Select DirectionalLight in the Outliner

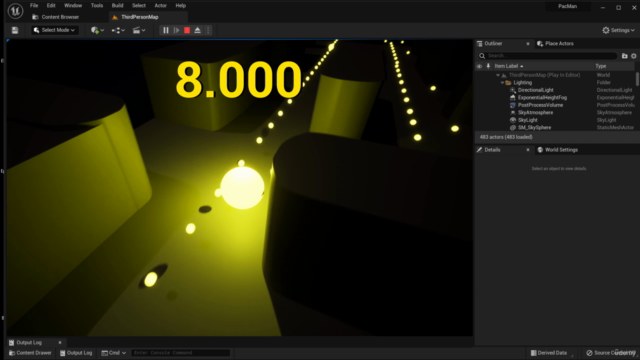(536, 90)
